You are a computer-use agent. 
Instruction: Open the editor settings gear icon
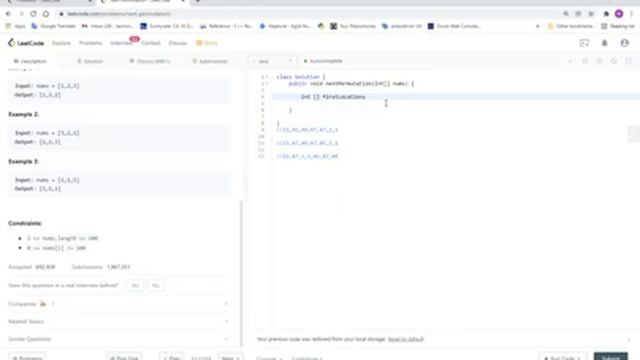pyautogui.click(x=614, y=61)
